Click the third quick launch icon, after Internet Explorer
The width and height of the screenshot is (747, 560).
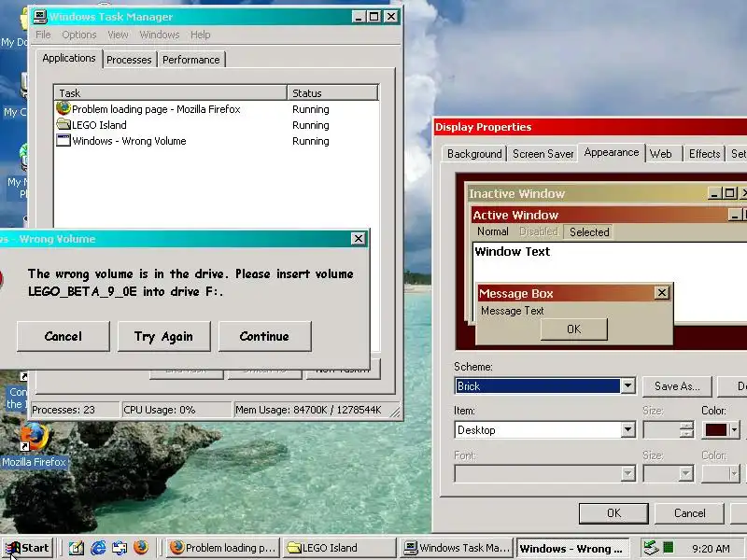(120, 548)
